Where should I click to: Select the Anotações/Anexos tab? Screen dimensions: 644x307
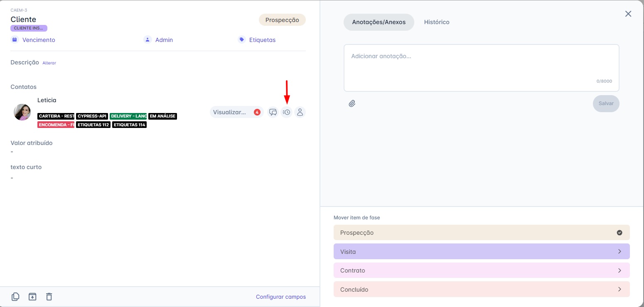pyautogui.click(x=379, y=22)
